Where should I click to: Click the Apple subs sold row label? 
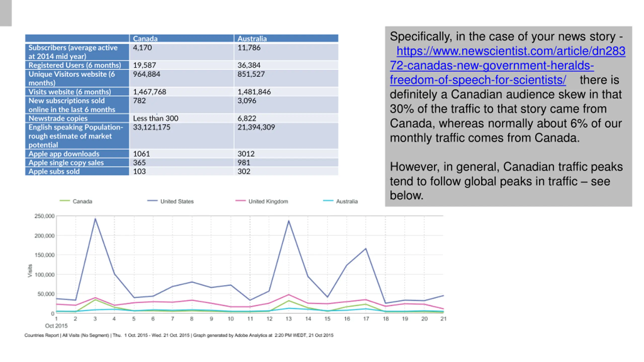[54, 171]
